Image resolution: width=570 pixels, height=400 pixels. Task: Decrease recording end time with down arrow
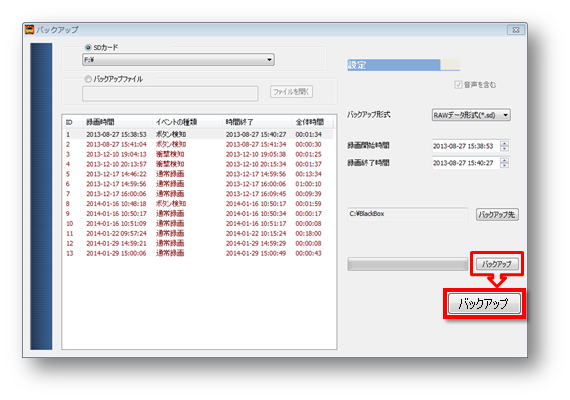click(x=504, y=165)
